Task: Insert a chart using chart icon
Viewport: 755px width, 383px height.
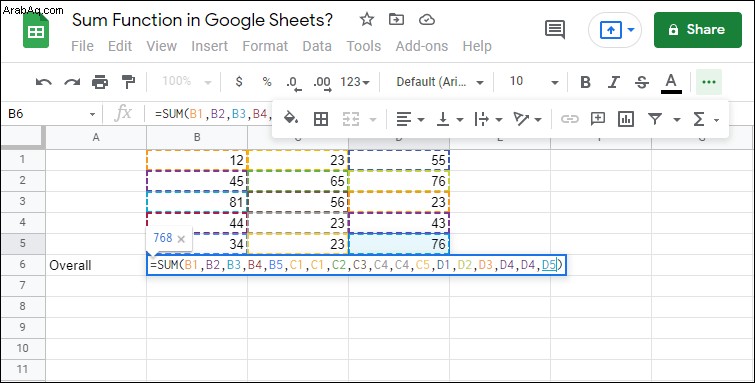Action: [625, 119]
